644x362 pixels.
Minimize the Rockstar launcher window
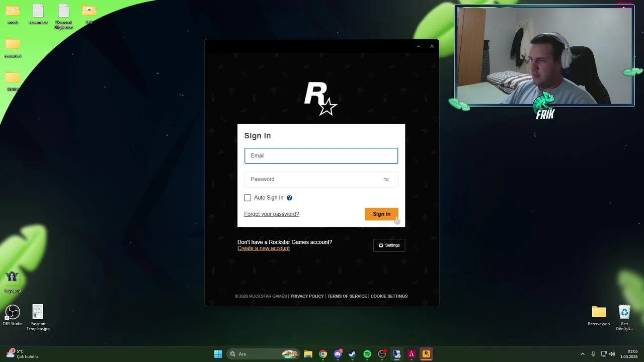pos(418,46)
